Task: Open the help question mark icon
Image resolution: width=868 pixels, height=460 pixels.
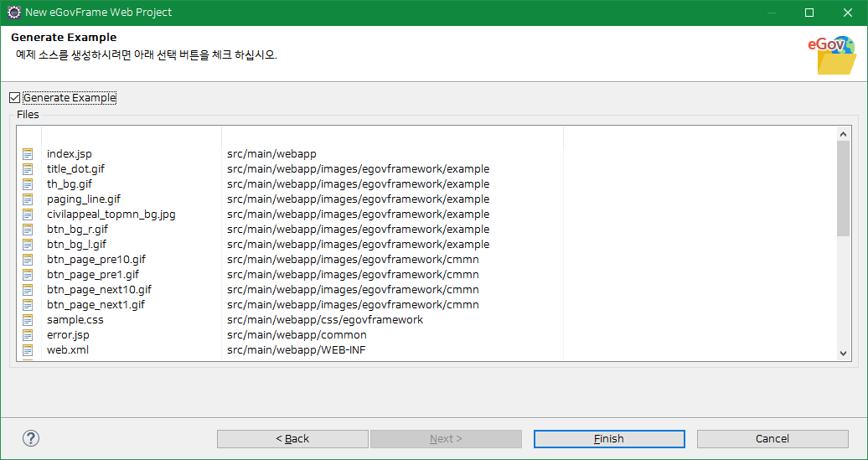Action: coord(31,438)
